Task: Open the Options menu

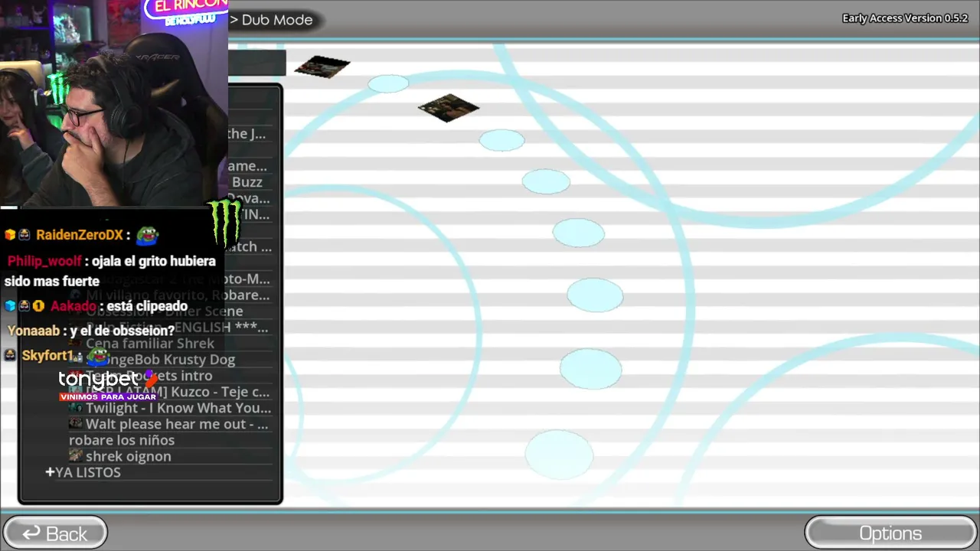Action: (890, 533)
